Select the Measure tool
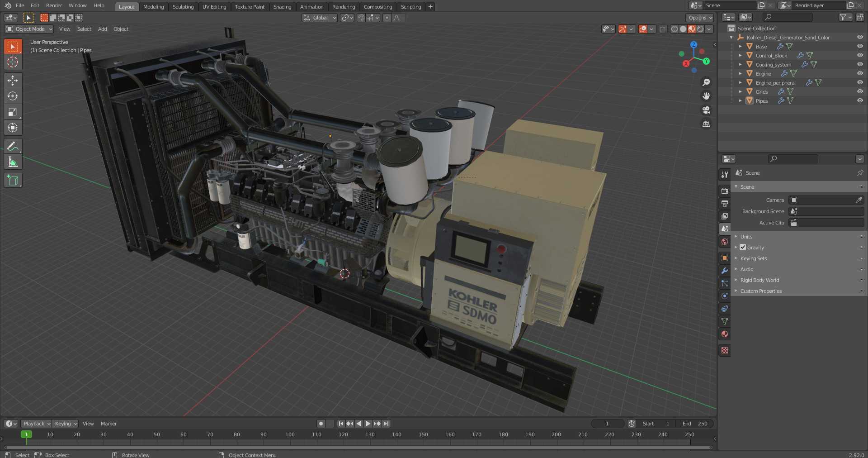The height and width of the screenshot is (458, 868). [x=13, y=162]
